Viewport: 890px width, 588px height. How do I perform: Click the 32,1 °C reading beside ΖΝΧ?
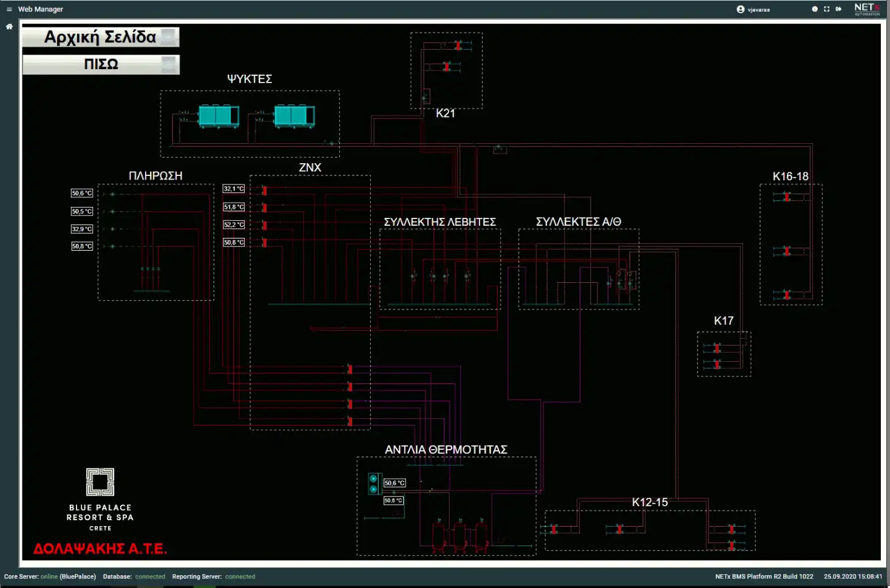click(234, 189)
